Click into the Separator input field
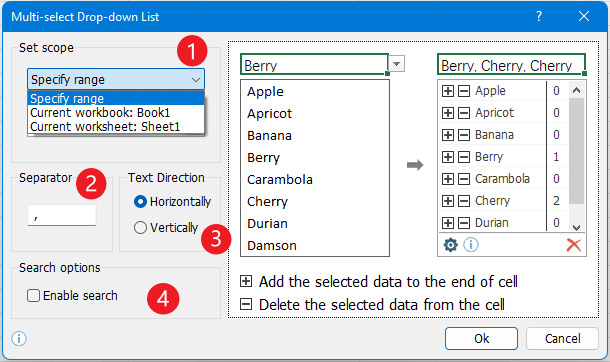This screenshot has width=610, height=362. point(62,215)
